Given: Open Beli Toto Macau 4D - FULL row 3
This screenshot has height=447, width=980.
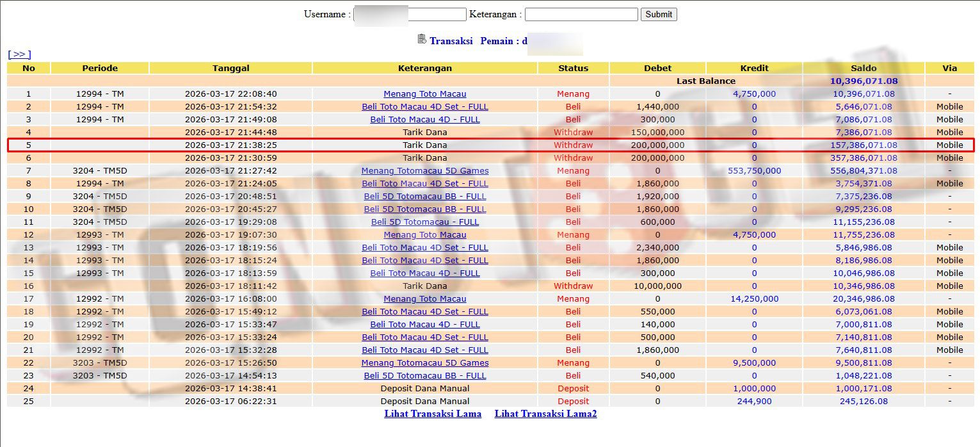Looking at the screenshot, I should pyautogui.click(x=425, y=120).
